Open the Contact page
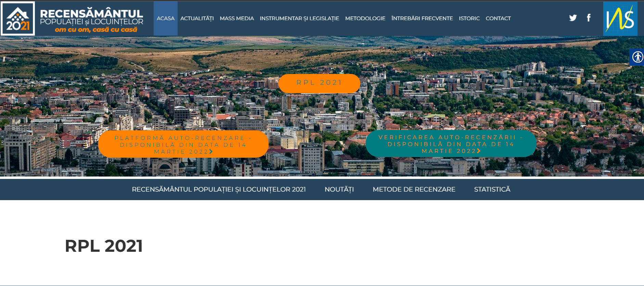 tap(498, 18)
